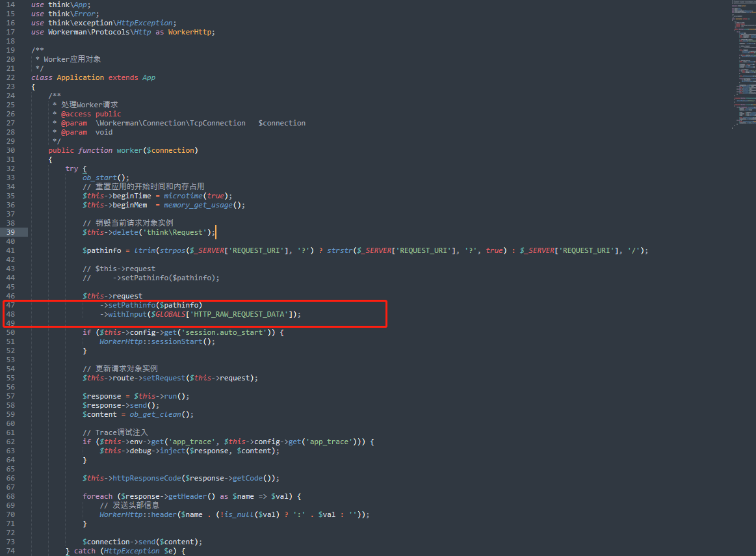
Task: Click line number 22 in the gutter
Action: coord(10,77)
